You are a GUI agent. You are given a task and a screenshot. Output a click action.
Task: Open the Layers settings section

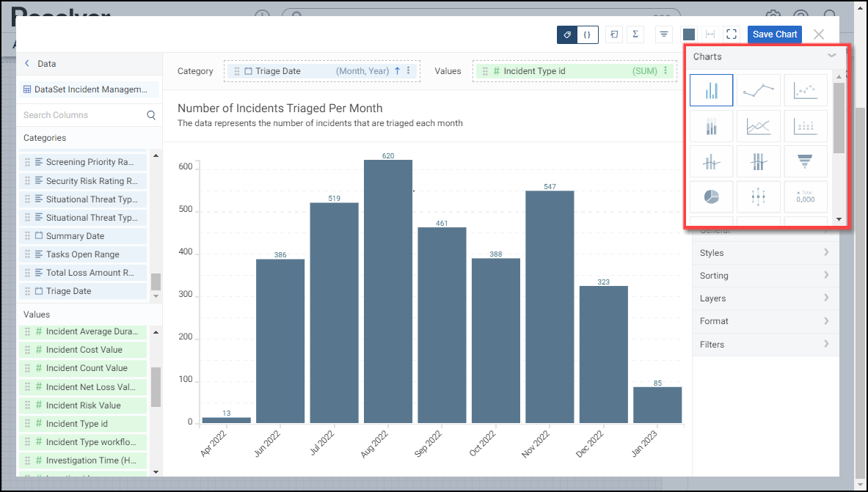pyautogui.click(x=765, y=298)
